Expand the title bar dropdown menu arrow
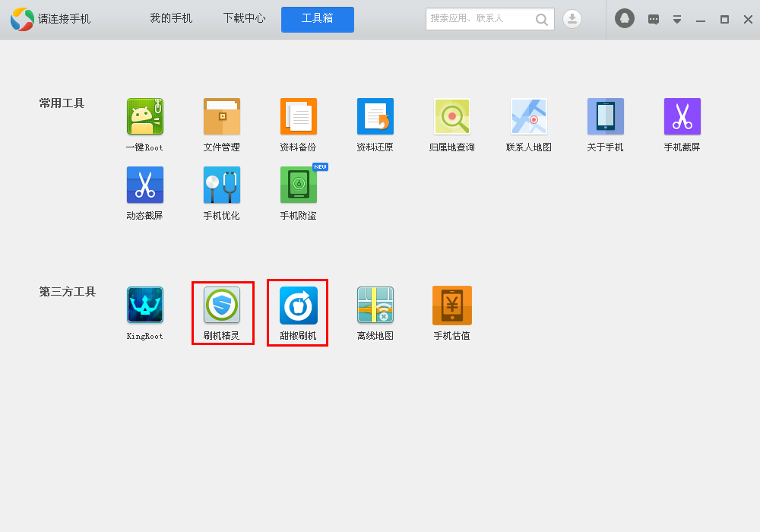Viewport: 760px width, 532px height. point(677,20)
